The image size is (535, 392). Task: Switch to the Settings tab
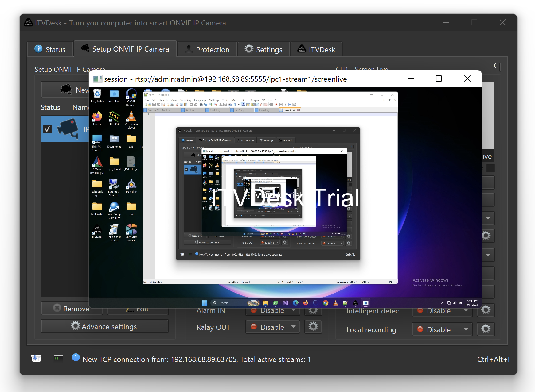pos(264,49)
